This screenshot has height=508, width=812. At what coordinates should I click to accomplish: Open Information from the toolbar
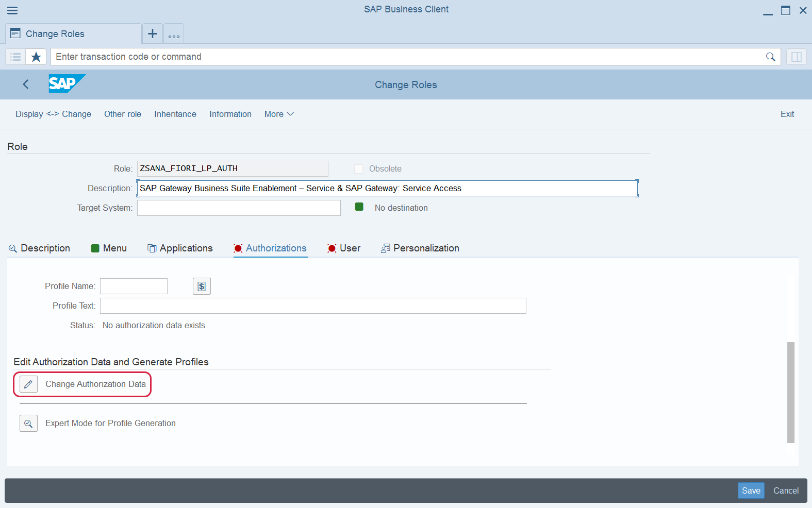click(x=230, y=114)
